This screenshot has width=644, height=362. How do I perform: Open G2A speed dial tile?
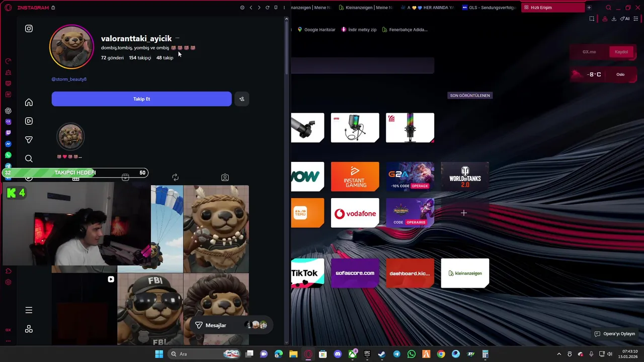[410, 176]
